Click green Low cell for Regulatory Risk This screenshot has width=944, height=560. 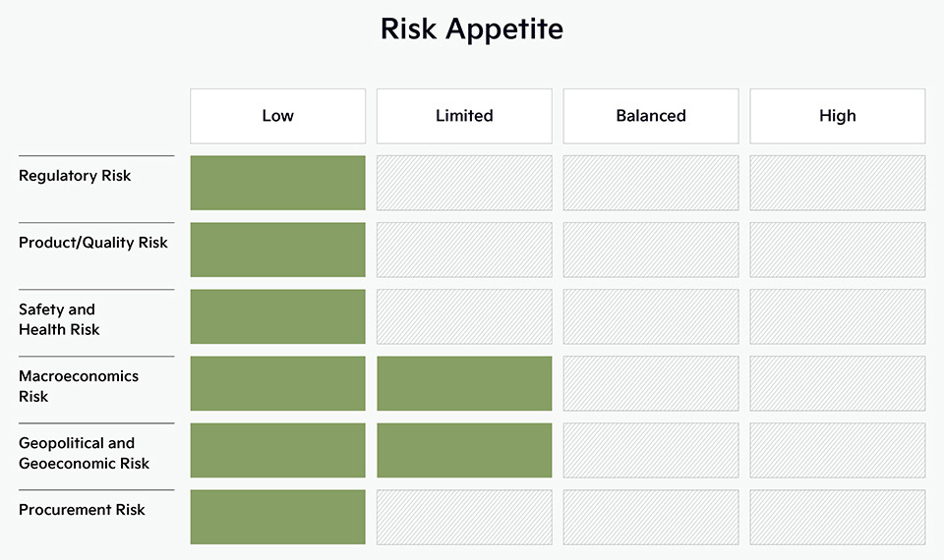tap(277, 183)
